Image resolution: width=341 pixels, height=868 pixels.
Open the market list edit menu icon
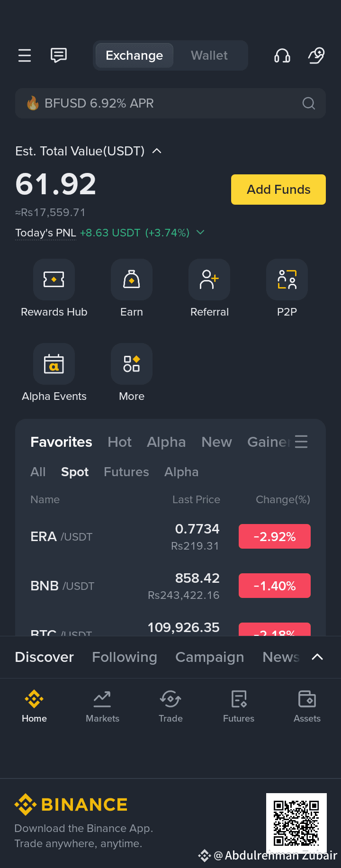pos(301,442)
